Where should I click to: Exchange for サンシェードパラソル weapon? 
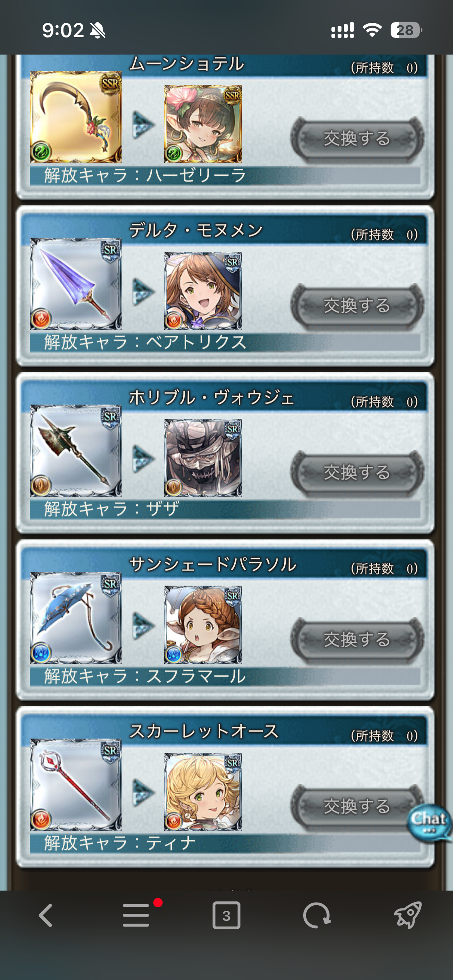[357, 640]
